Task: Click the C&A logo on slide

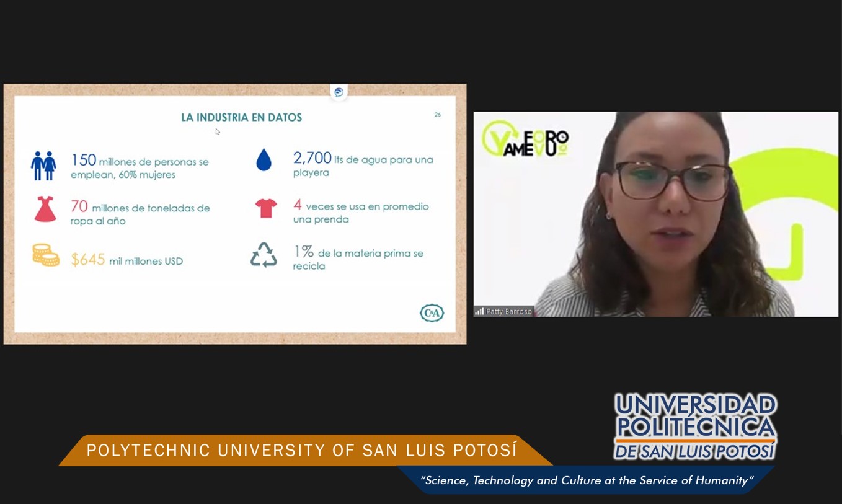Action: (x=432, y=312)
